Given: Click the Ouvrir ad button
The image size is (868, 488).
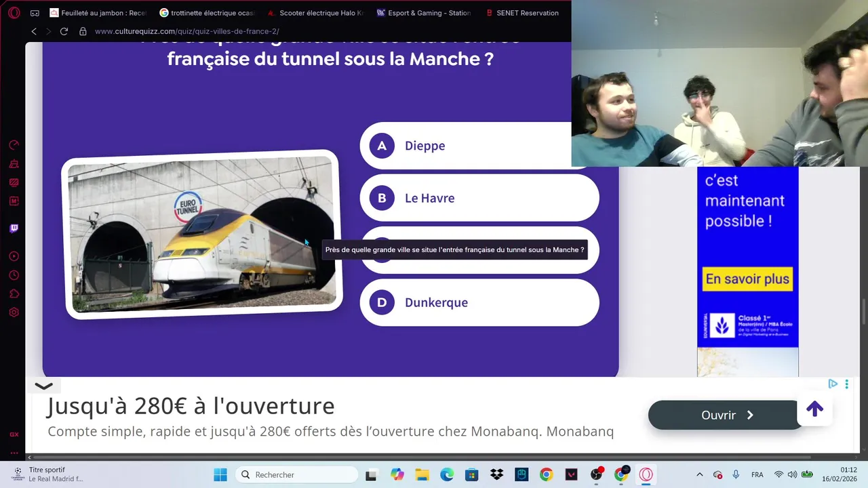Looking at the screenshot, I should (726, 415).
